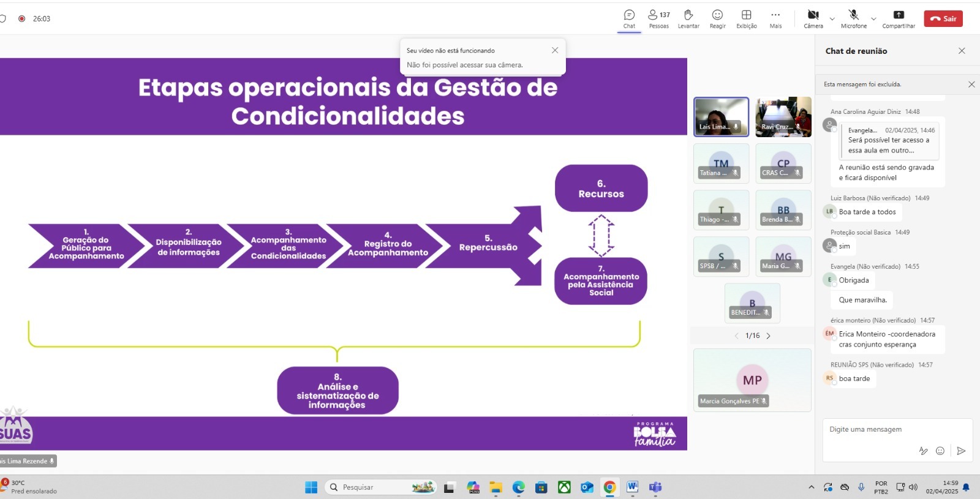980x499 pixels.
Task: Toggle the Chat panel
Action: pos(629,18)
